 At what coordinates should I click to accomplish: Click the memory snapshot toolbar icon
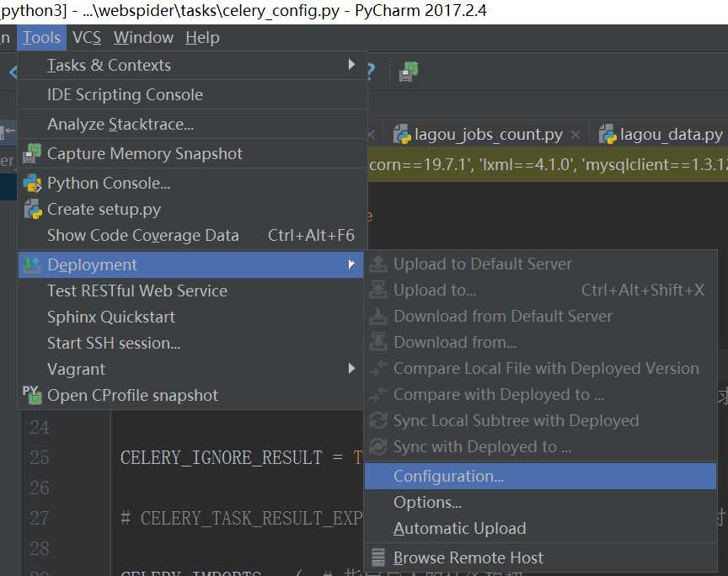(x=408, y=72)
